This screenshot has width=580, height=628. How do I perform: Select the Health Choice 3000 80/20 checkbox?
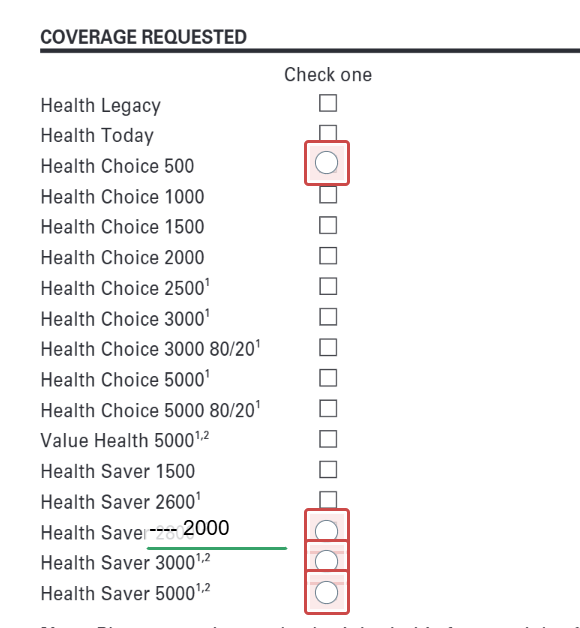(328, 347)
